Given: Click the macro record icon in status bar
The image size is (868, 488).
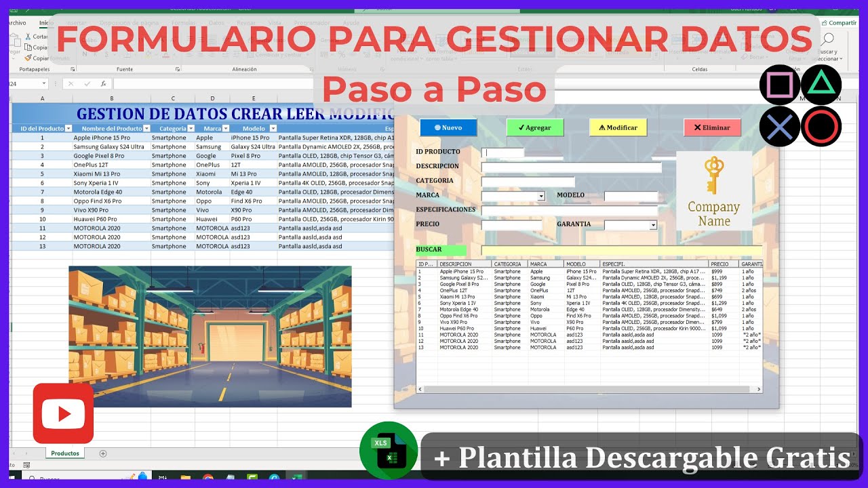Looking at the screenshot, I should (x=26, y=466).
